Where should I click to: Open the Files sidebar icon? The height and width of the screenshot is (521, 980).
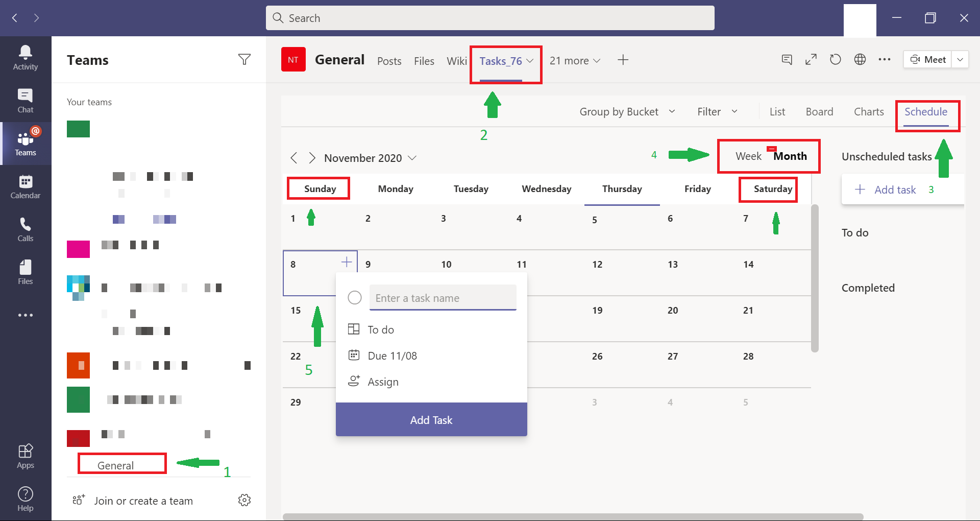[x=26, y=272]
